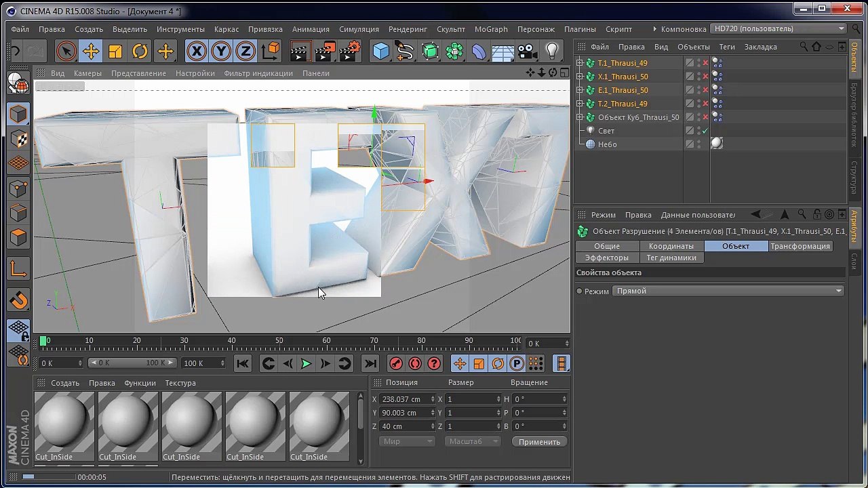
Task: Toggle T.1_Thrausi_49 red enable cross
Action: tap(705, 63)
